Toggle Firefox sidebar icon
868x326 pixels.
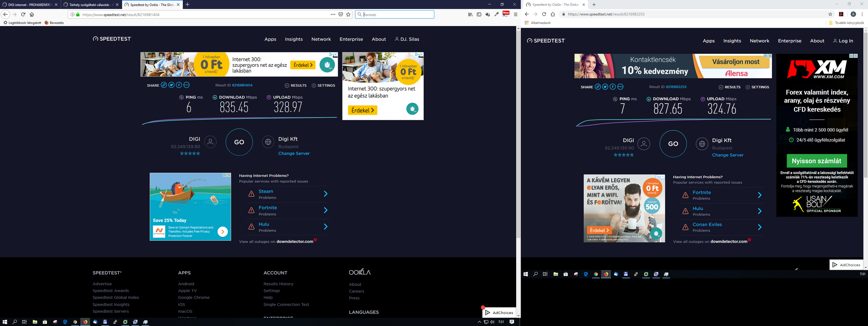(479, 14)
